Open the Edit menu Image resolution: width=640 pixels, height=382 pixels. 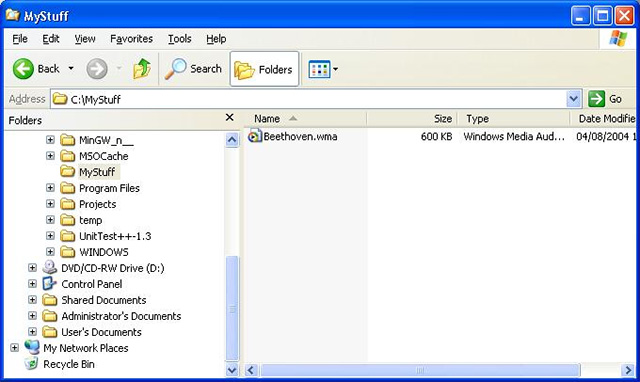pyautogui.click(x=51, y=39)
